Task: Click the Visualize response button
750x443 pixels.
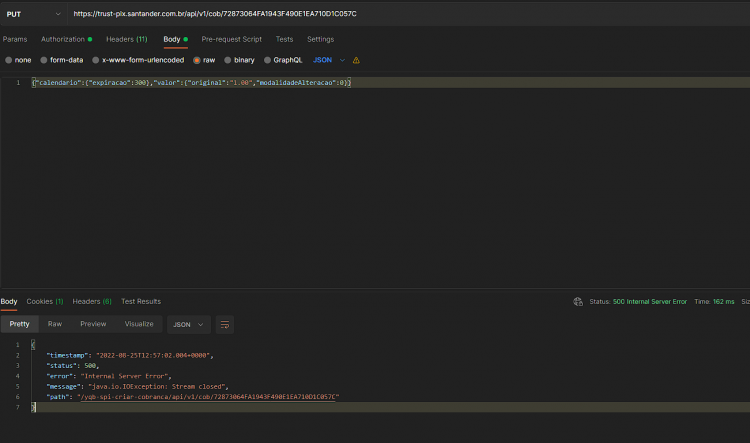Action: tap(139, 324)
